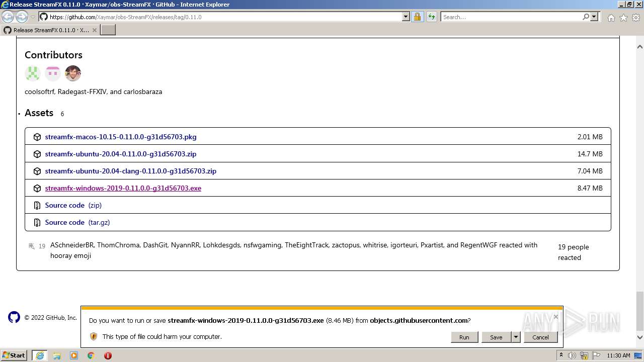Click page scrollbar up arrow
The height and width of the screenshot is (362, 644).
click(640, 47)
